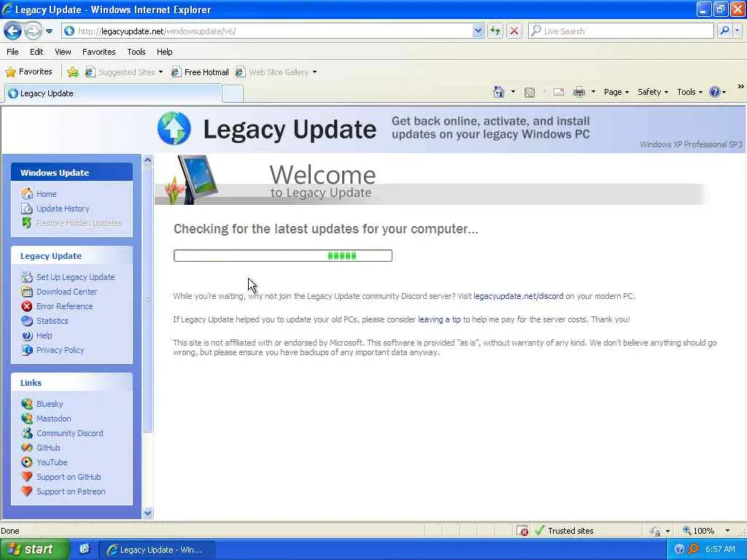
Task: Open the Favorites star button on favorites bar
Action: pyautogui.click(x=28, y=72)
